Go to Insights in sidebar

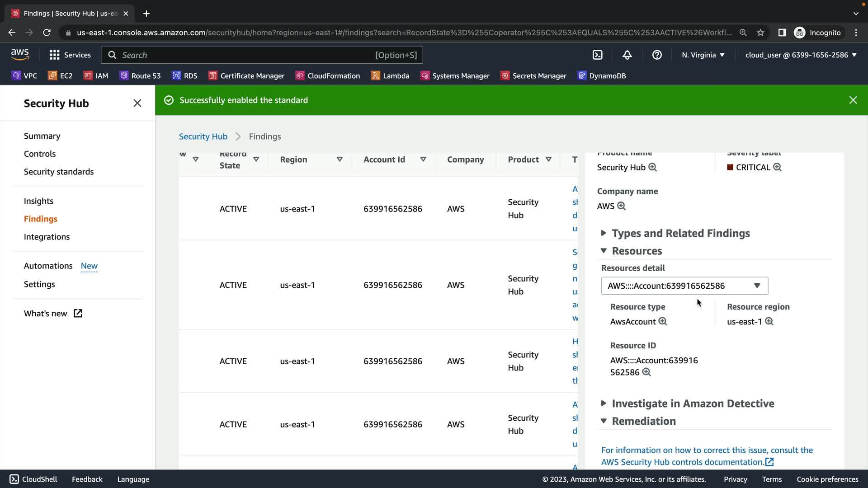(38, 201)
